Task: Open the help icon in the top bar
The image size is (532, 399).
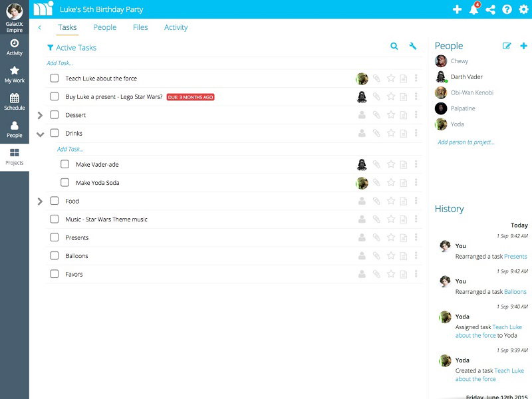Action: pos(507,9)
